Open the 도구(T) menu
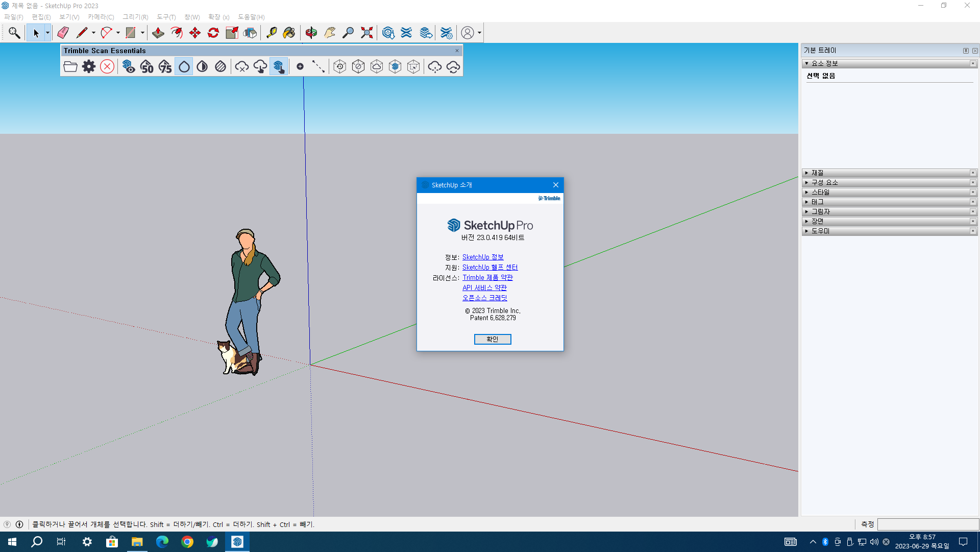Image resolution: width=980 pixels, height=552 pixels. [x=166, y=17]
